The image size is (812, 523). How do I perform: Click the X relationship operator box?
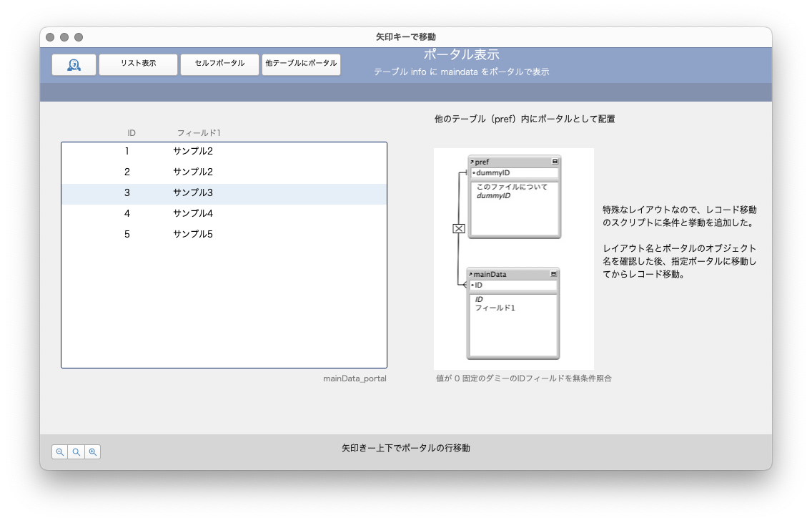point(459,229)
